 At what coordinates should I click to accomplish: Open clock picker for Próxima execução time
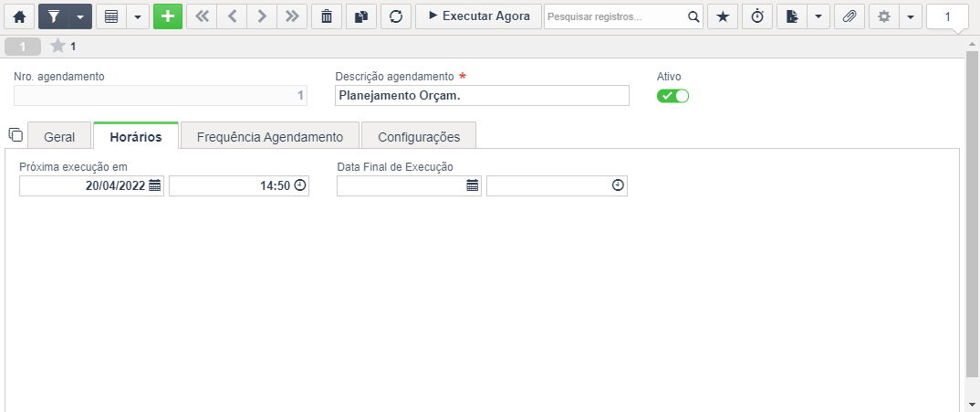(300, 185)
